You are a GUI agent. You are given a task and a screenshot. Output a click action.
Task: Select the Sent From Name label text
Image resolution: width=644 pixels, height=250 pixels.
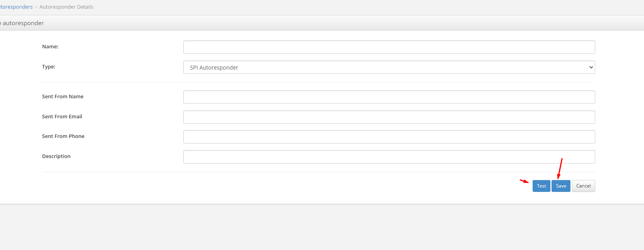[63, 96]
